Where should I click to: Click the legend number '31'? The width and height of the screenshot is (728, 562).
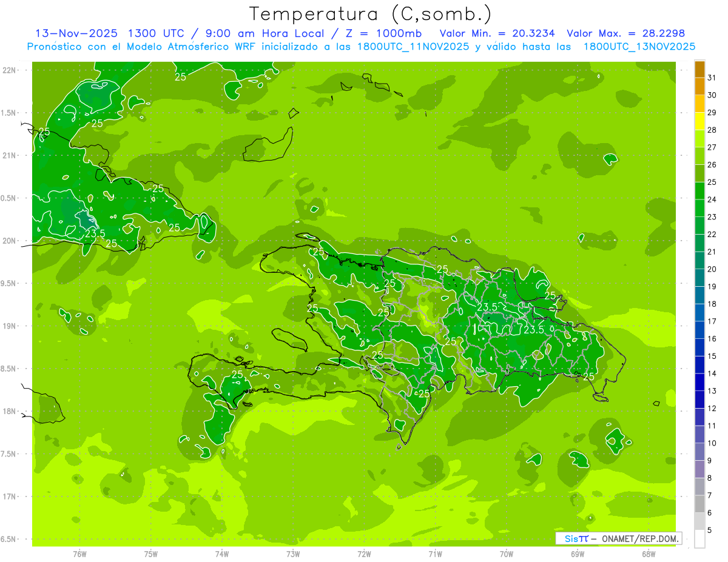(x=712, y=78)
